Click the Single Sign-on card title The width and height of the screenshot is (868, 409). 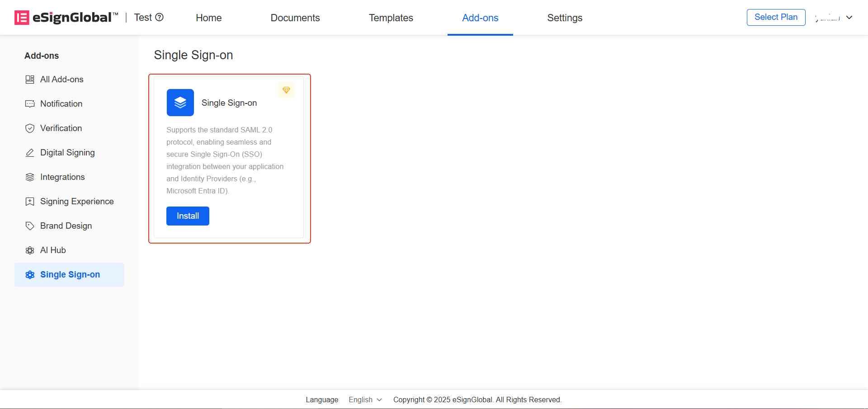click(229, 103)
